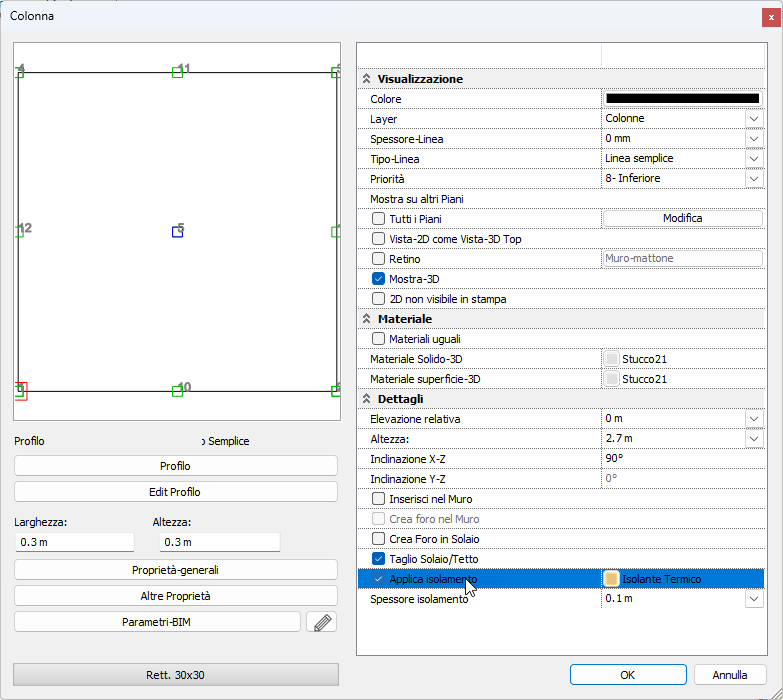Select green handle 12 on left edge
The image size is (783, 700).
[19, 232]
